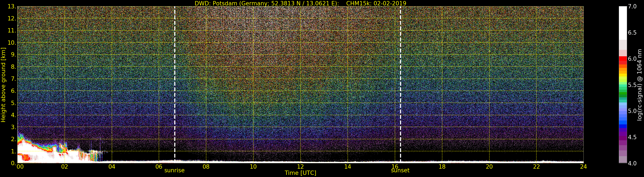Viewport: 644px width, 177px height.
Task: Click the time axis tick label "16"
Action: tap(395, 166)
